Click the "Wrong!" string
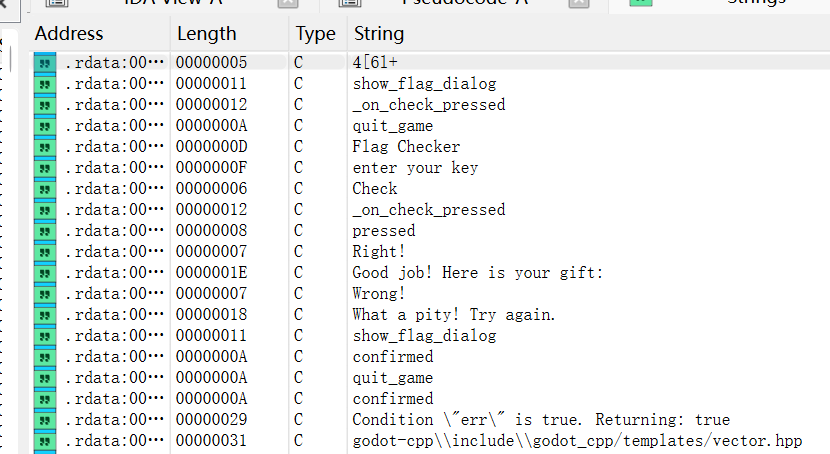The image size is (830, 454). [379, 294]
